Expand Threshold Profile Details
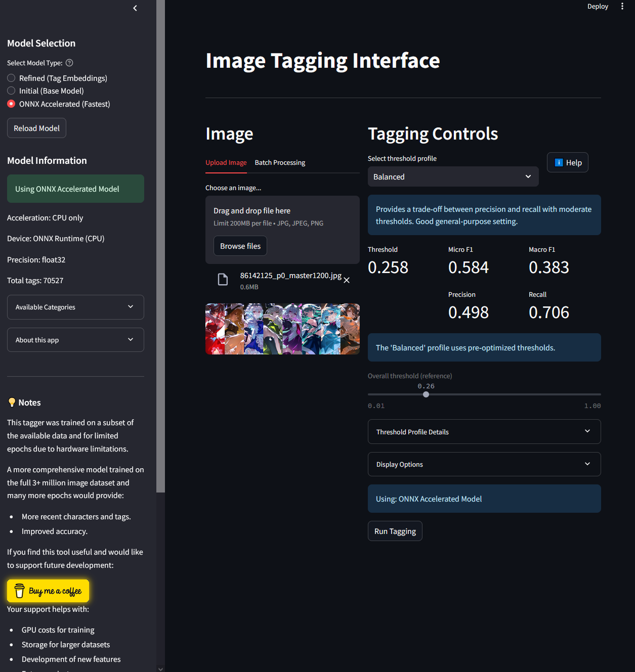Viewport: 635px width, 672px height. [484, 432]
